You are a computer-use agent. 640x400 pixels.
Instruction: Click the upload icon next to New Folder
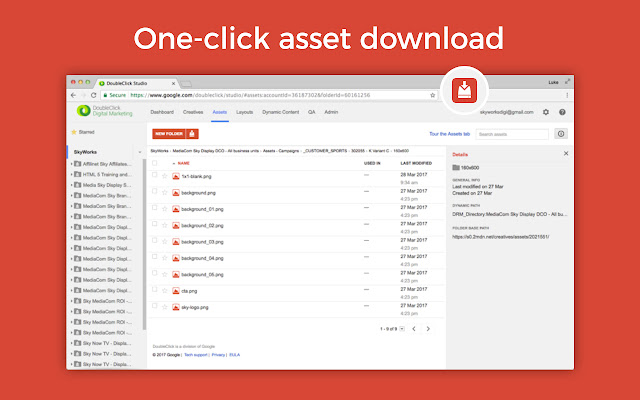click(192, 133)
